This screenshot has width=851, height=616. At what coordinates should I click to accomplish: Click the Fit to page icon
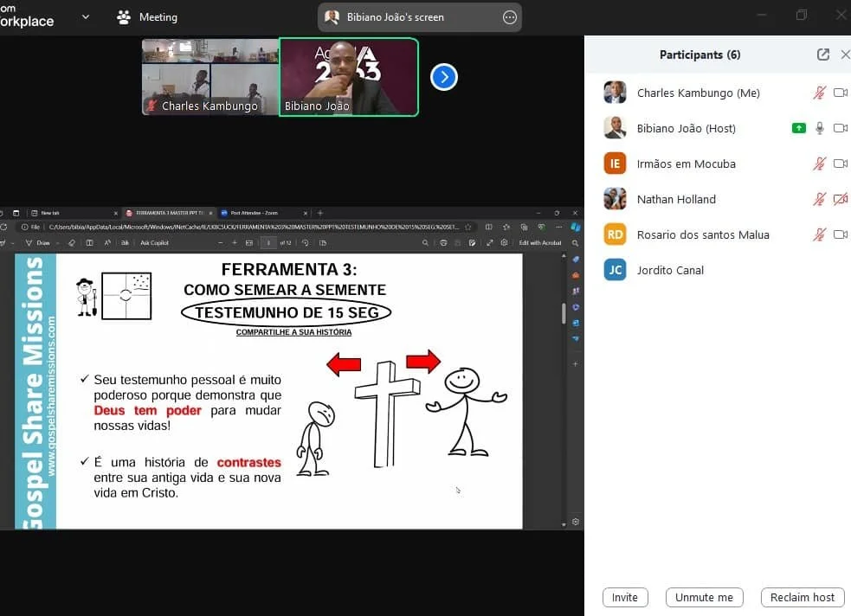coord(251,243)
